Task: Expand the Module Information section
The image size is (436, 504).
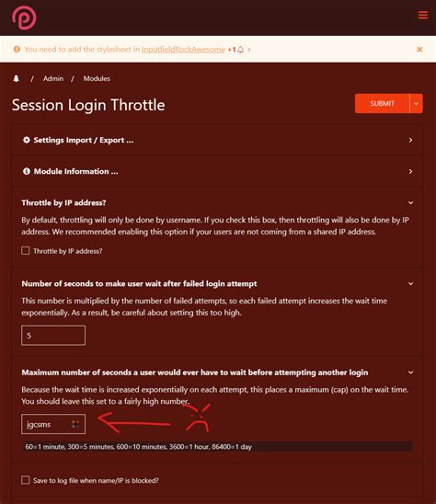Action: (x=217, y=171)
